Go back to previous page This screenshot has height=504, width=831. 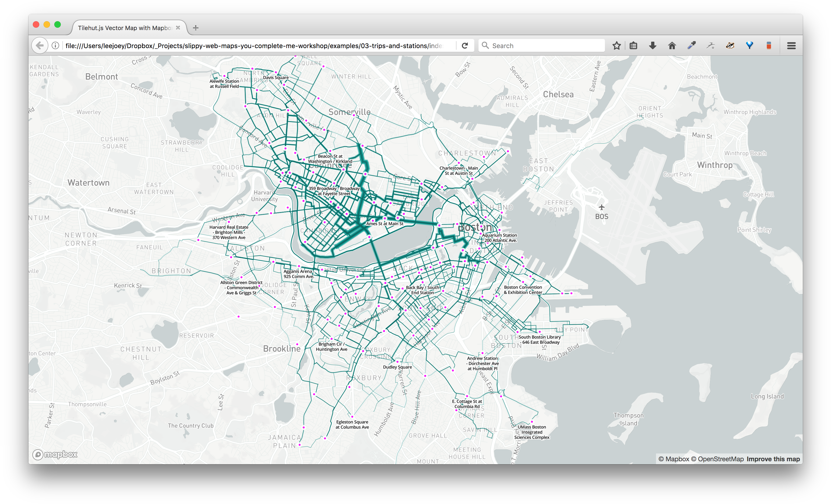(40, 45)
